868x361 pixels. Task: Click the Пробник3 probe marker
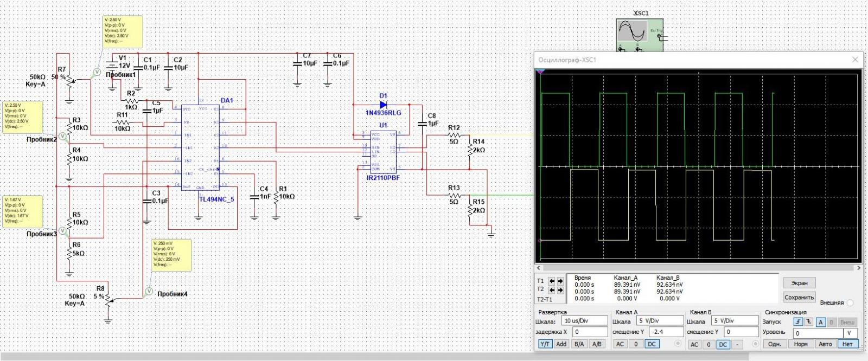tap(62, 231)
